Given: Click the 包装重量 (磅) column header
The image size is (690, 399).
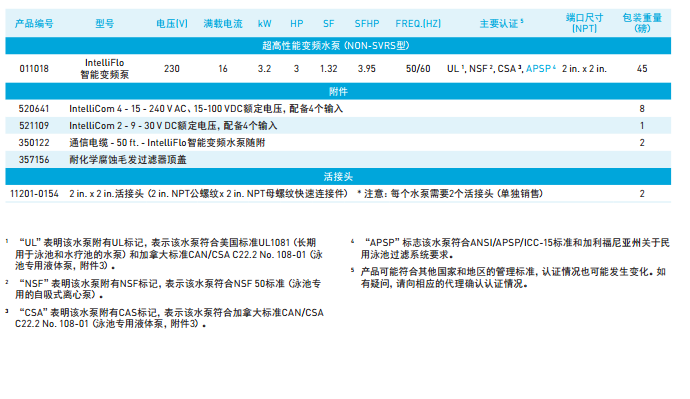Looking at the screenshot, I should [x=642, y=23].
